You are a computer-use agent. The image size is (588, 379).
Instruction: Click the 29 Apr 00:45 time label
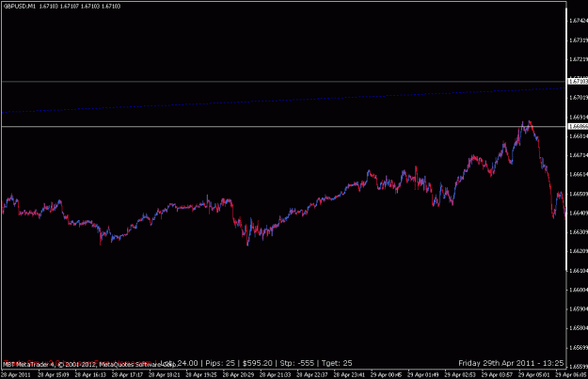[387, 374]
